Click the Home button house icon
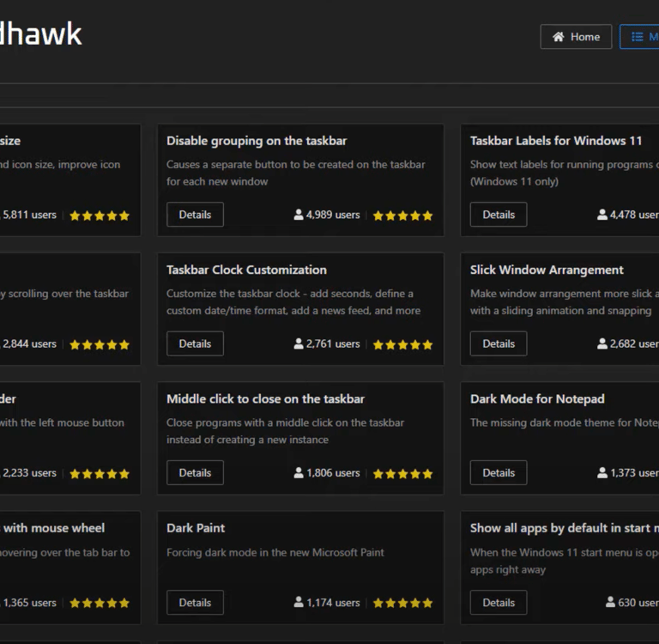Viewport: 659px width, 644px height. (559, 37)
